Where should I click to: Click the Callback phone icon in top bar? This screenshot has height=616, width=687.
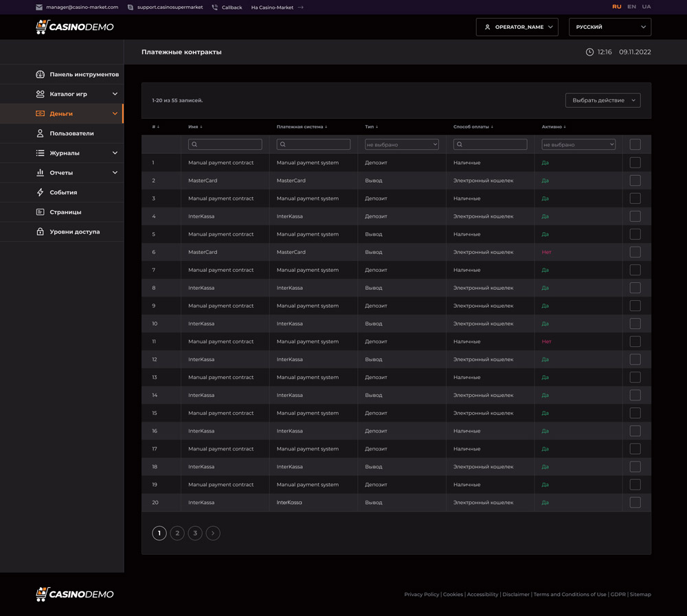tap(215, 7)
